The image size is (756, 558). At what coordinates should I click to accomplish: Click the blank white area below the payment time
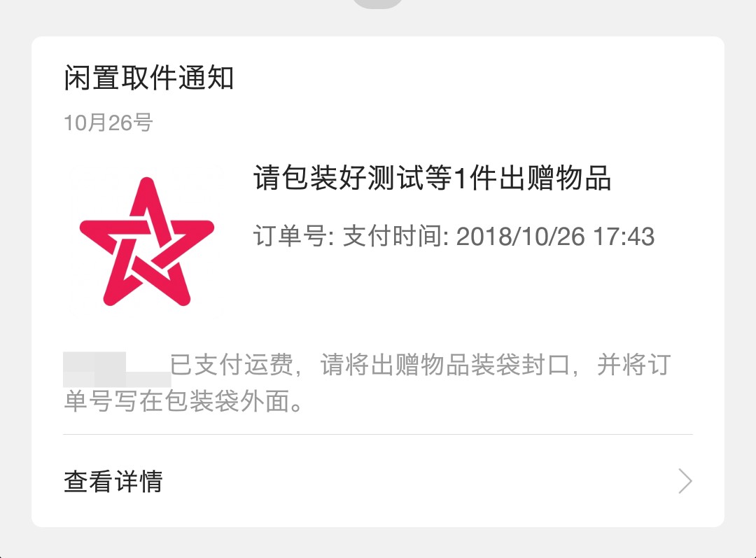(453, 289)
